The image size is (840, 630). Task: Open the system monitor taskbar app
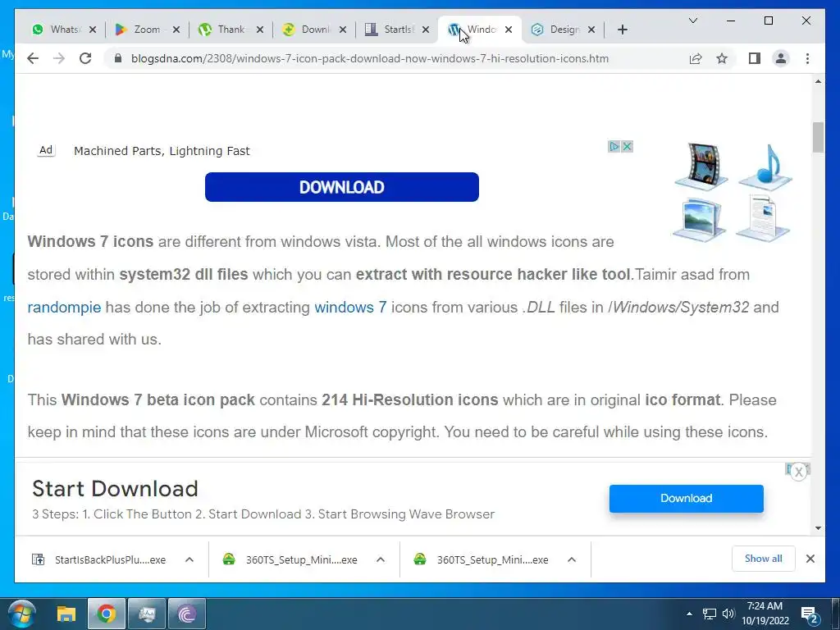[147, 614]
